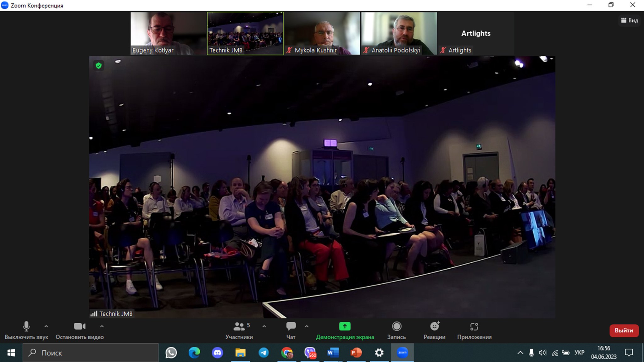Open the system volume control
The height and width of the screenshot is (362, 644).
pyautogui.click(x=542, y=353)
